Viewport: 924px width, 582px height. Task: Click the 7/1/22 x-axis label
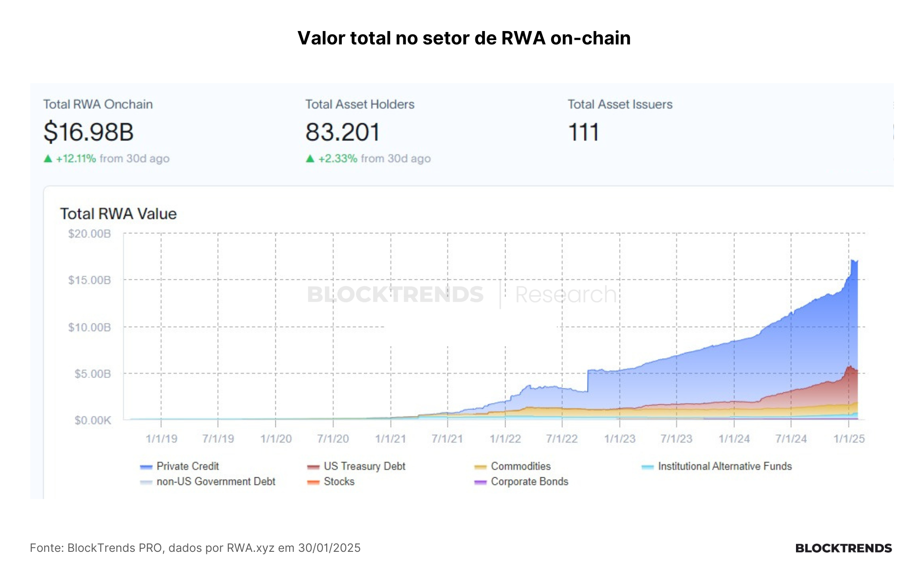coord(562,438)
